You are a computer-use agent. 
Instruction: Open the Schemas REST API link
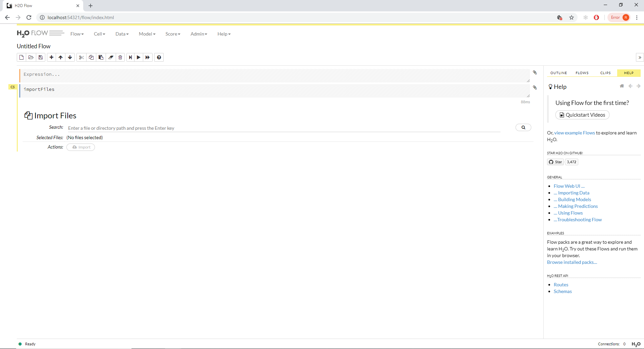[563, 291]
